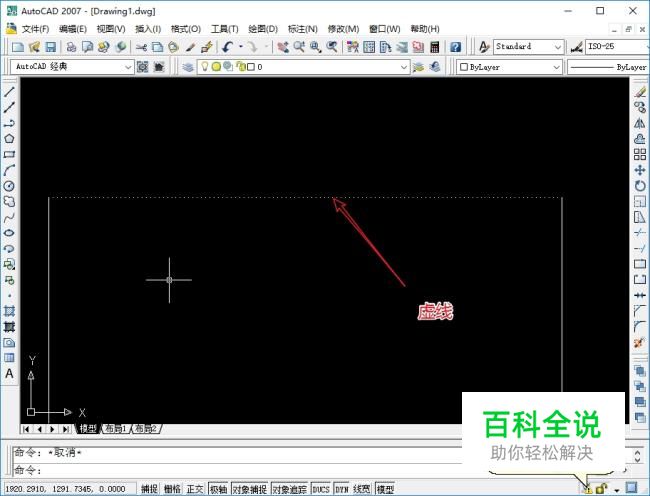Open the QuickCalc calculator icon
The image size is (650, 496).
click(434, 47)
